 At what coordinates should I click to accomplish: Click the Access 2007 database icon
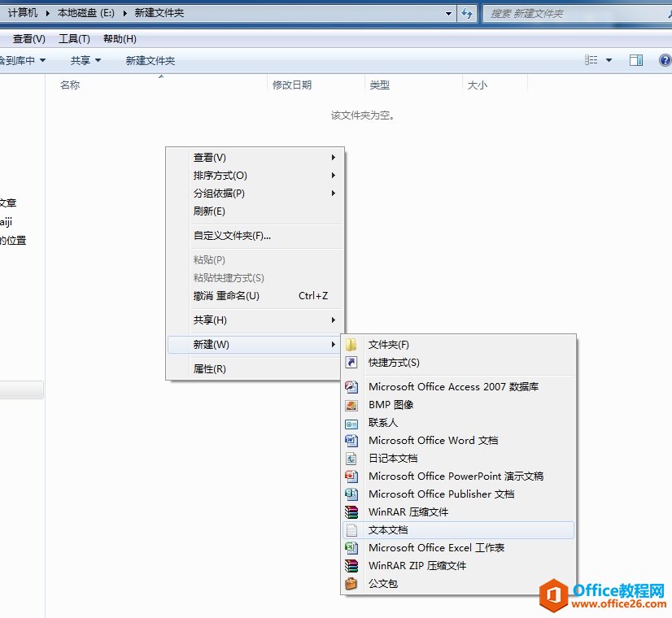[x=351, y=387]
